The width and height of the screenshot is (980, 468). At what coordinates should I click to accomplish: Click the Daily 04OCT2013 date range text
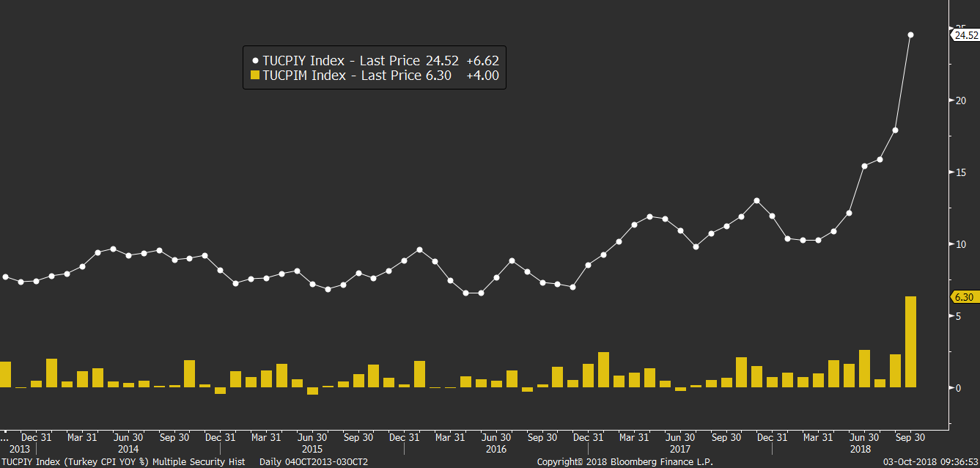pos(314,462)
